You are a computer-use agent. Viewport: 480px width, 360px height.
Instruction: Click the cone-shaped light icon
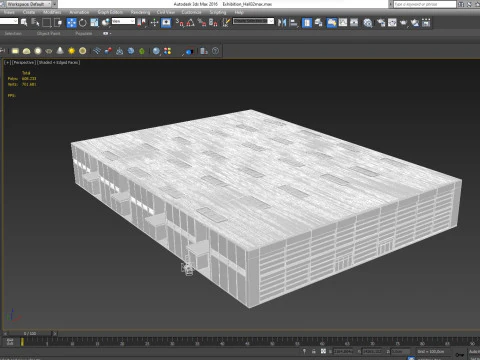60,51
